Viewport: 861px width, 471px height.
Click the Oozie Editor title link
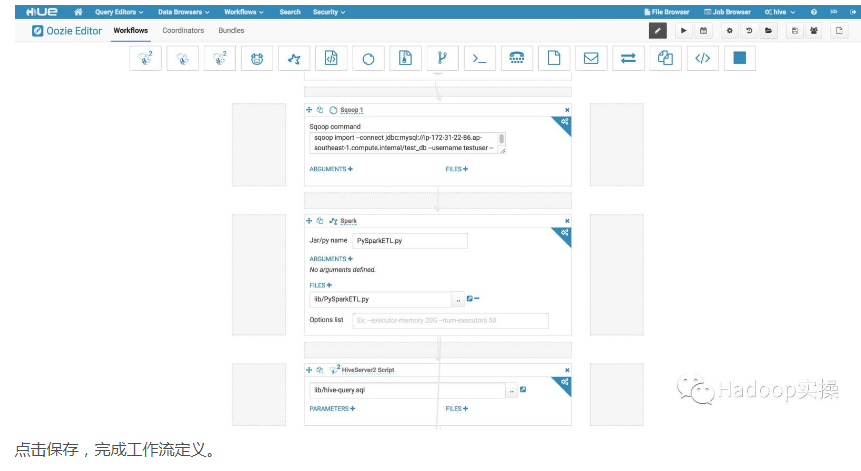pos(67,31)
